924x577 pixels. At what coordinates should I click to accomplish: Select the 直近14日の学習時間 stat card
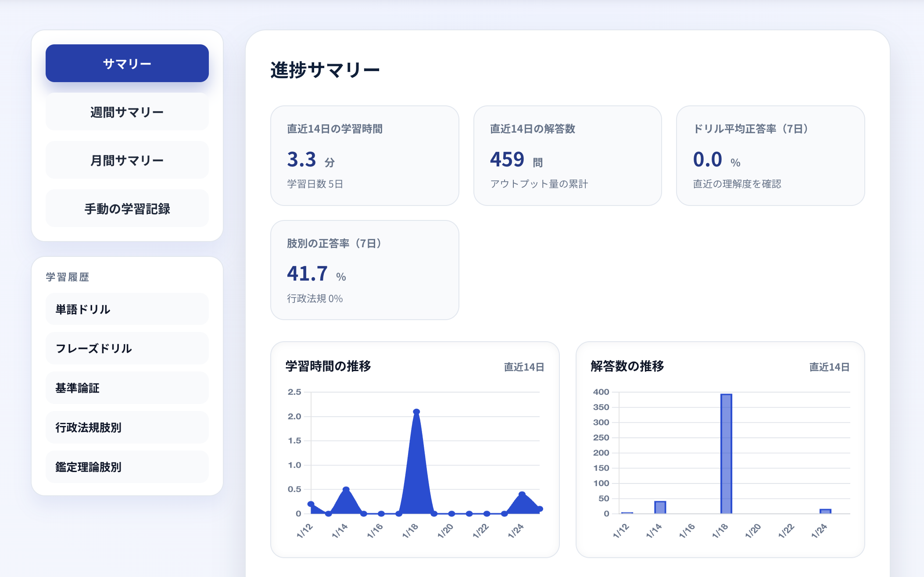click(x=364, y=155)
